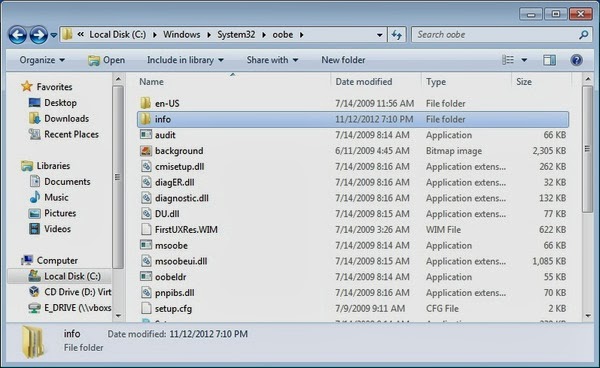600x368 pixels.
Task: Select the diagnostic.dll file icon
Action: point(146,198)
